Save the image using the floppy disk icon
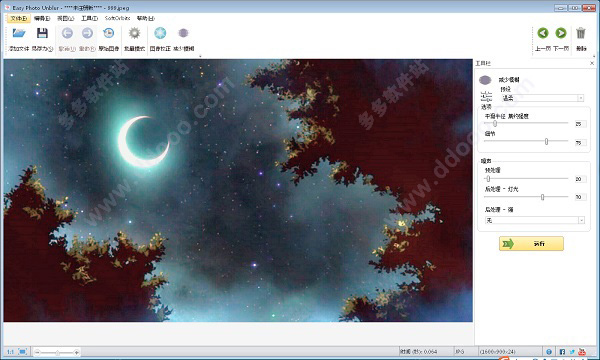600x360 pixels. coord(42,34)
